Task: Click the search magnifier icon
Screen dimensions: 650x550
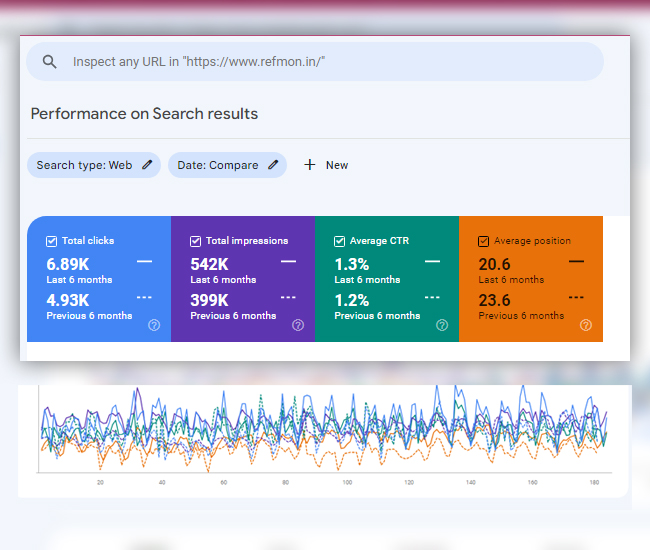Action: [49, 62]
